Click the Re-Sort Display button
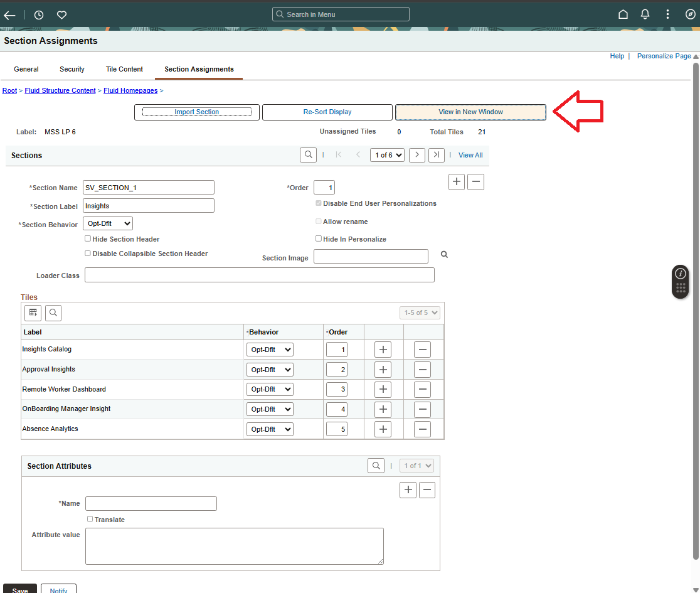 327,112
